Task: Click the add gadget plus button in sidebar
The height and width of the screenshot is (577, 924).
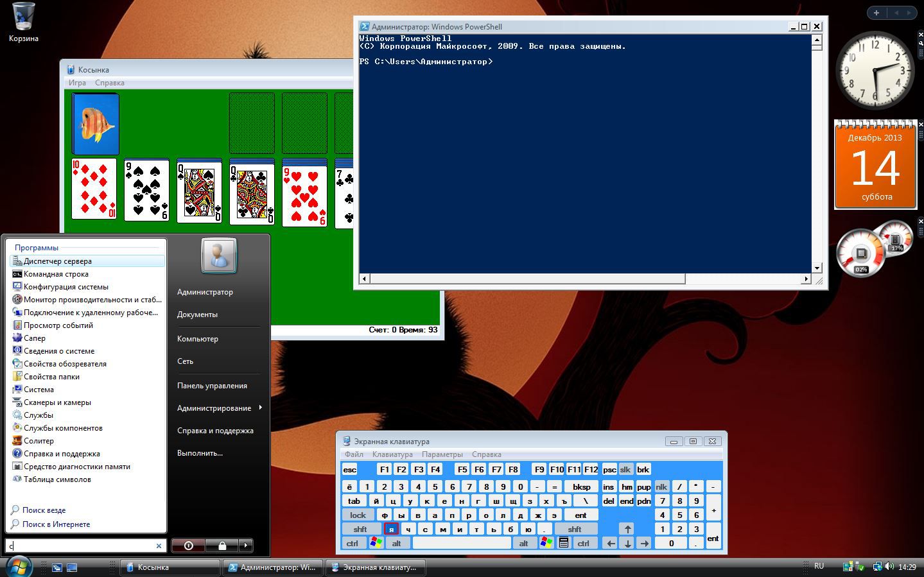Action: point(876,12)
